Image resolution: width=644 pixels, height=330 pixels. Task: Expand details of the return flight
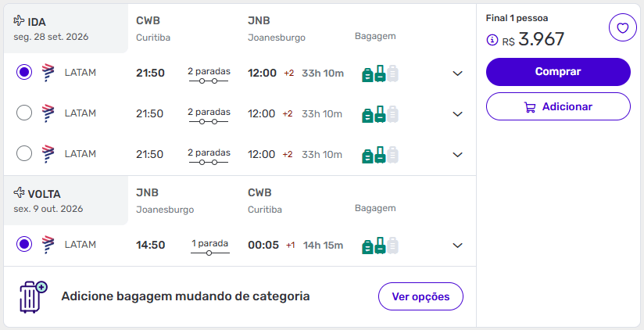point(458,246)
